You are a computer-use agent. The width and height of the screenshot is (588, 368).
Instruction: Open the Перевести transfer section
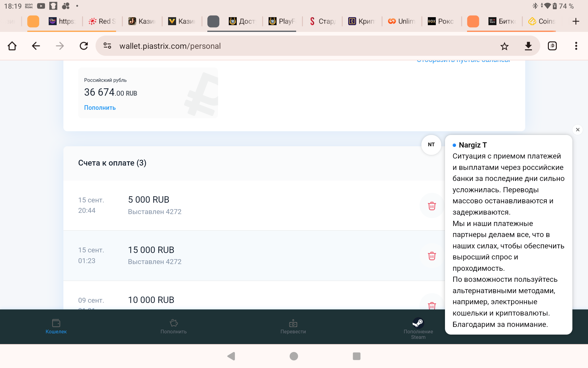tap(293, 327)
